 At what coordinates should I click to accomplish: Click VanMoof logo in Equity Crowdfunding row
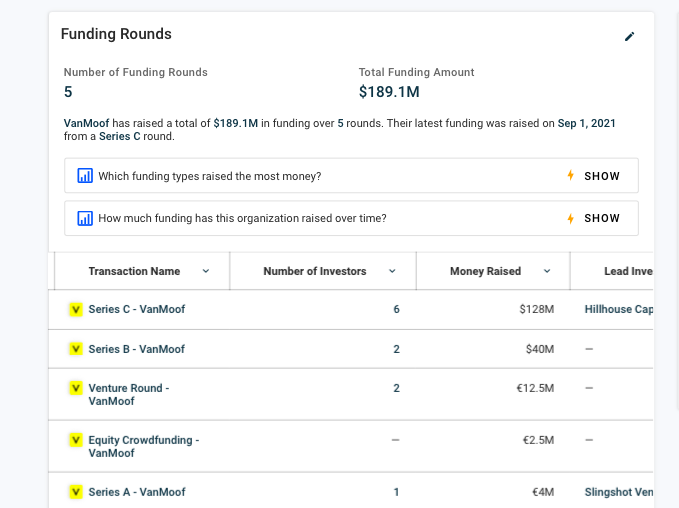(x=76, y=440)
